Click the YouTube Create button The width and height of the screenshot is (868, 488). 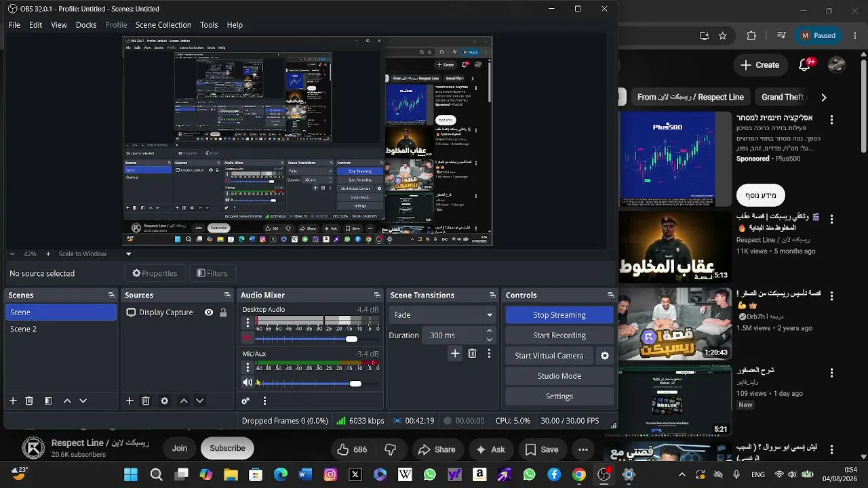click(x=759, y=65)
